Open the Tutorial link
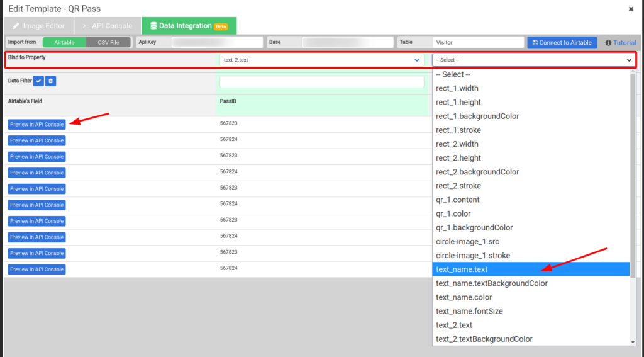Screen dimensions: 644x357 (x=621, y=43)
